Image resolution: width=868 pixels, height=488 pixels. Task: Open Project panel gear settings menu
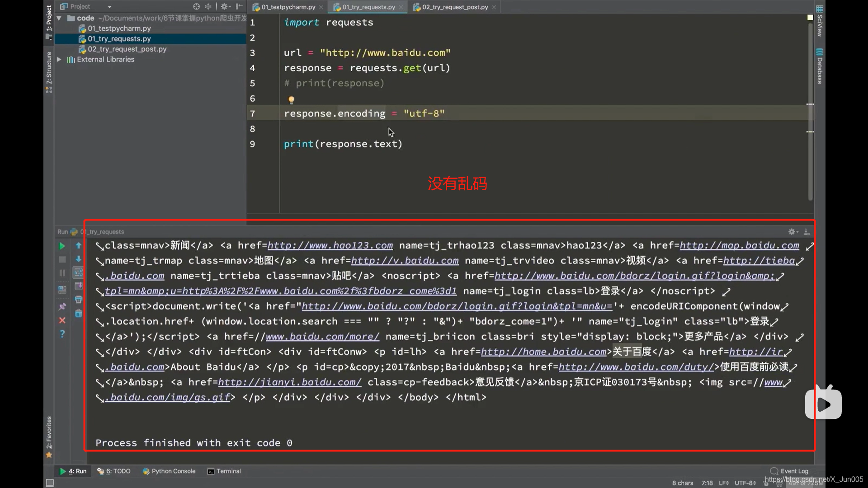225,6
